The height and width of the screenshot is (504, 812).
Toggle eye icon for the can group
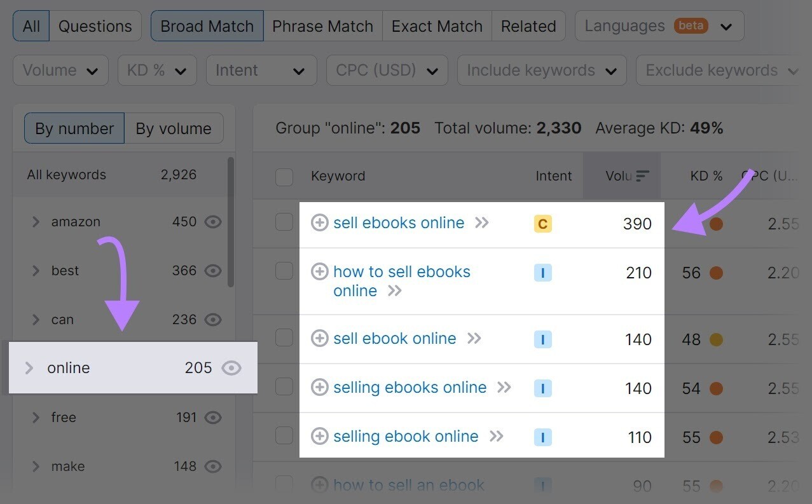click(213, 320)
